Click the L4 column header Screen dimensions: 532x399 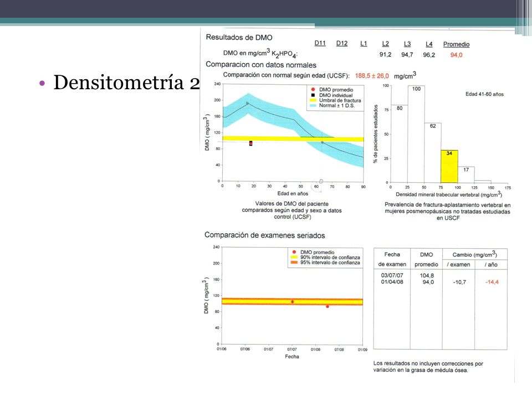pyautogui.click(x=429, y=44)
